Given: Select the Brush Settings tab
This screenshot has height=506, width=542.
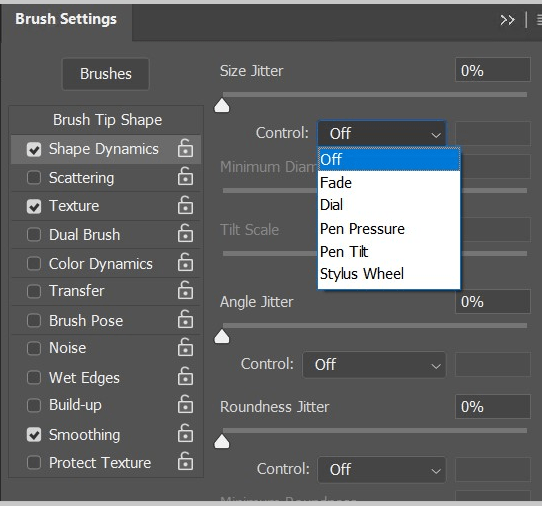Looking at the screenshot, I should [66, 19].
